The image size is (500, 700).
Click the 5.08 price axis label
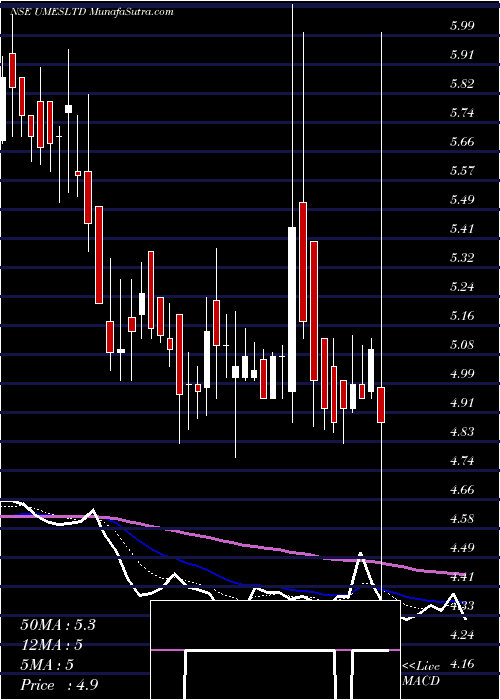click(462, 345)
